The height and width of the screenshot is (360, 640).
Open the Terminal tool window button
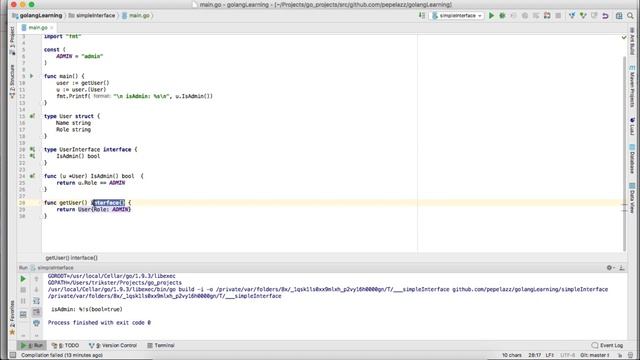click(x=161, y=345)
